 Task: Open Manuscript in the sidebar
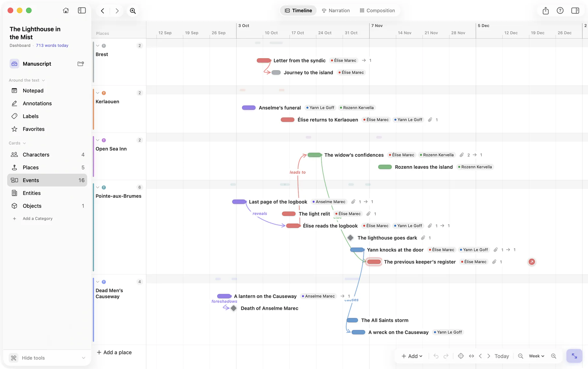pyautogui.click(x=37, y=64)
